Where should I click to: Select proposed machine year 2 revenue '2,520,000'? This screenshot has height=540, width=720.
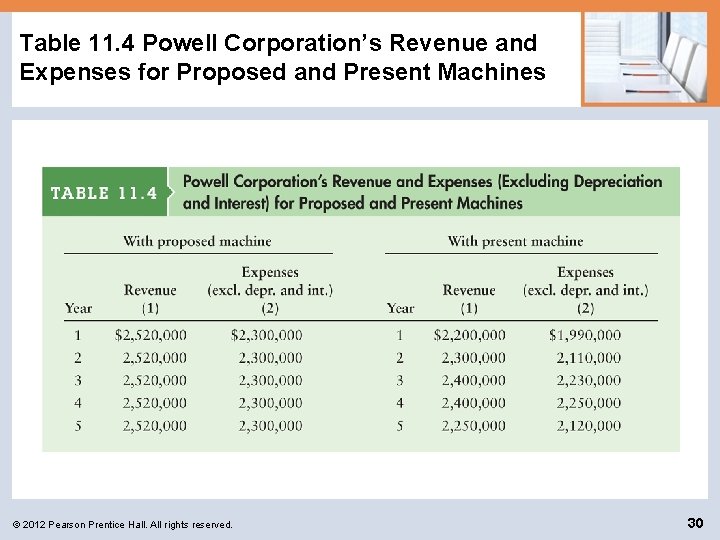click(155, 358)
